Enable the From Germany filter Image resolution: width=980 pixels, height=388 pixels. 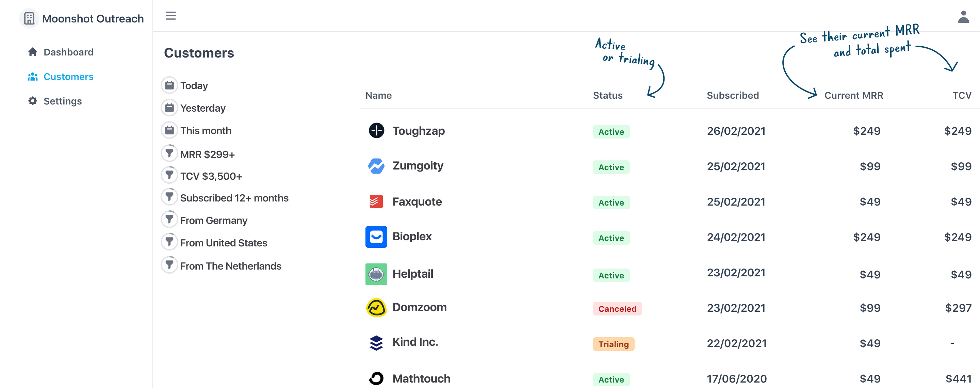tap(213, 220)
